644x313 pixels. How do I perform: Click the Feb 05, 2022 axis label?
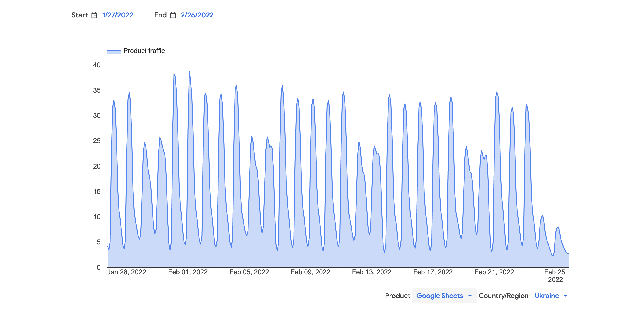(x=249, y=272)
